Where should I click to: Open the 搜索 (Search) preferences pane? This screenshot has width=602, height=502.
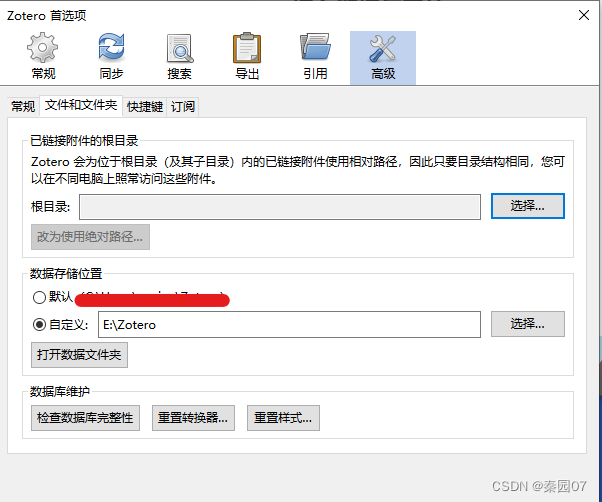179,57
